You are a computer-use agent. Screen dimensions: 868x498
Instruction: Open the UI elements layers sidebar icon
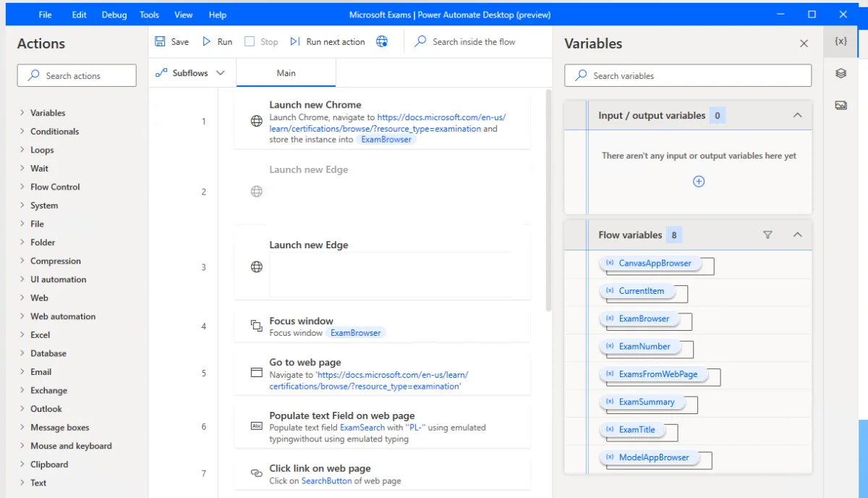pos(841,73)
